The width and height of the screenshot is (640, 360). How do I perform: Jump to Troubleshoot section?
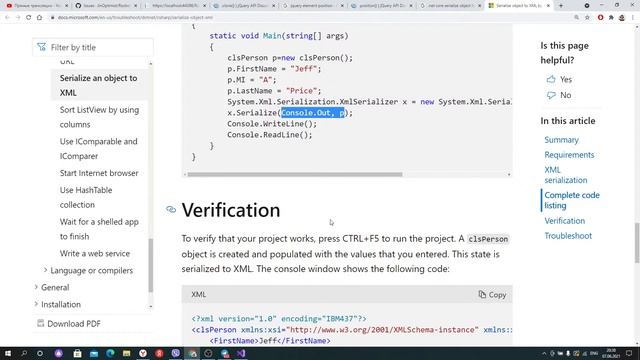(x=568, y=236)
